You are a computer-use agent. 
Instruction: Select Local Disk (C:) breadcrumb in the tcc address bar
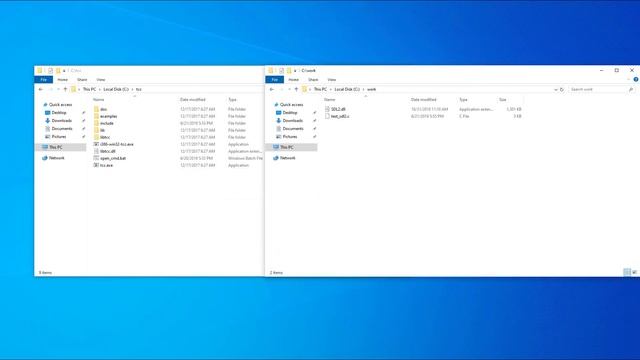pos(116,89)
